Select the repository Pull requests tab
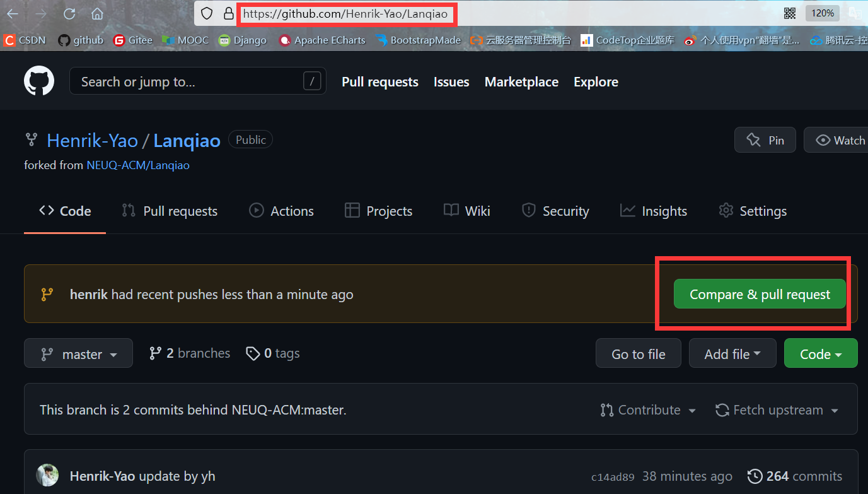Screen dimensions: 868x494 (170, 211)
